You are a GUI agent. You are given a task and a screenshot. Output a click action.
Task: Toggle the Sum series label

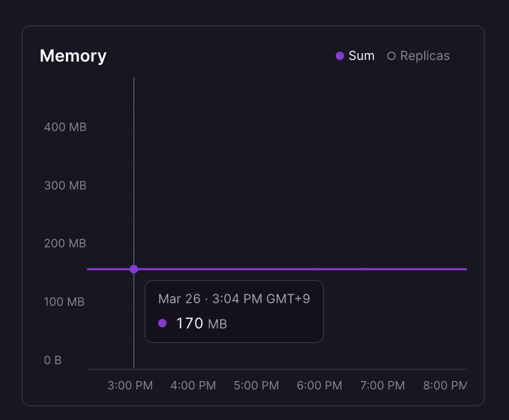coord(361,56)
